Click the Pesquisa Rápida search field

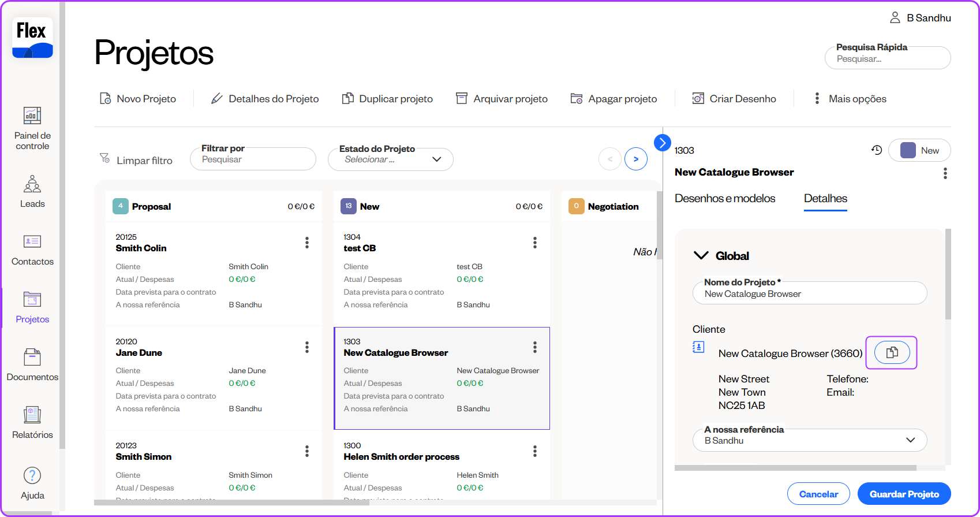887,59
